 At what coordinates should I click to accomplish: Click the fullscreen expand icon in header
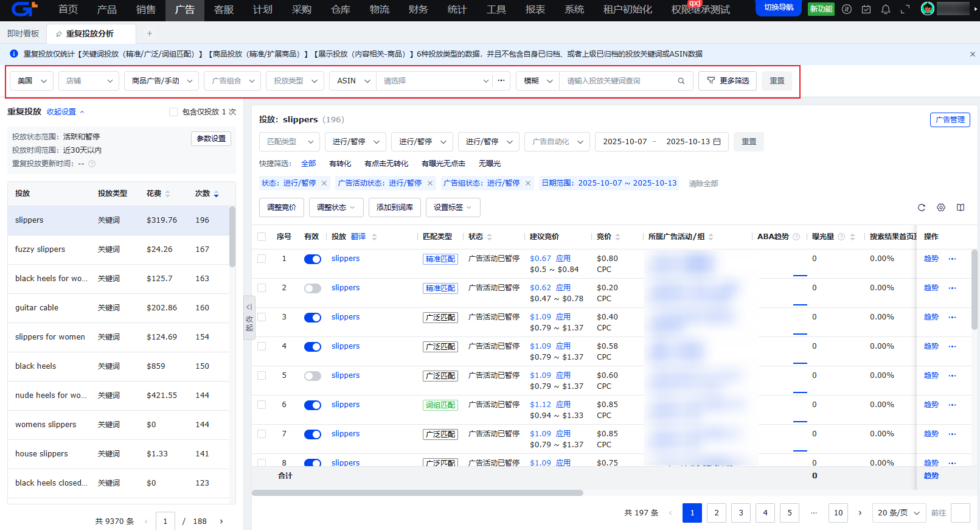click(x=905, y=9)
